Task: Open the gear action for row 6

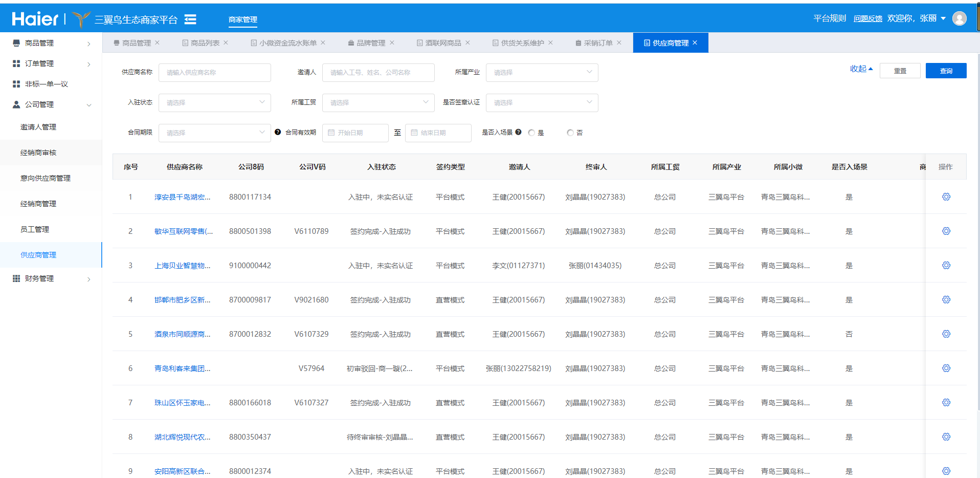Action: coord(946,368)
